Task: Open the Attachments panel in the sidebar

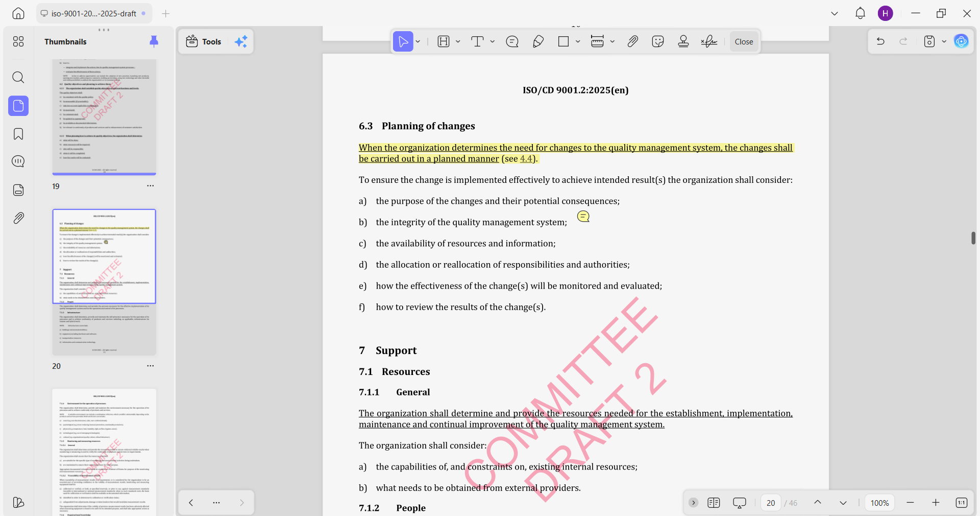Action: pyautogui.click(x=18, y=218)
